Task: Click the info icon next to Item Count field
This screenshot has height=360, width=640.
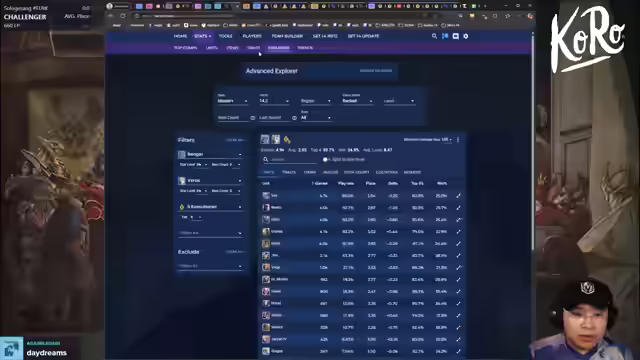Action: [x=253, y=118]
